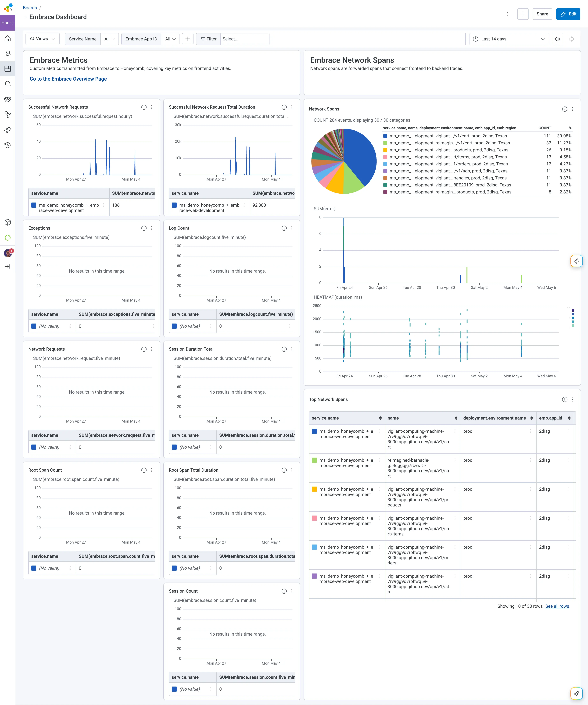Shift time range backward arrow
Image resolution: width=588 pixels, height=705 pixels.
[x=557, y=39]
